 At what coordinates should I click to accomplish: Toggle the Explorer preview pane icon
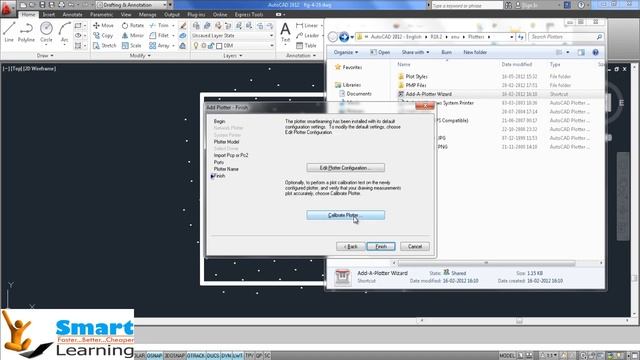pyautogui.click(x=581, y=52)
